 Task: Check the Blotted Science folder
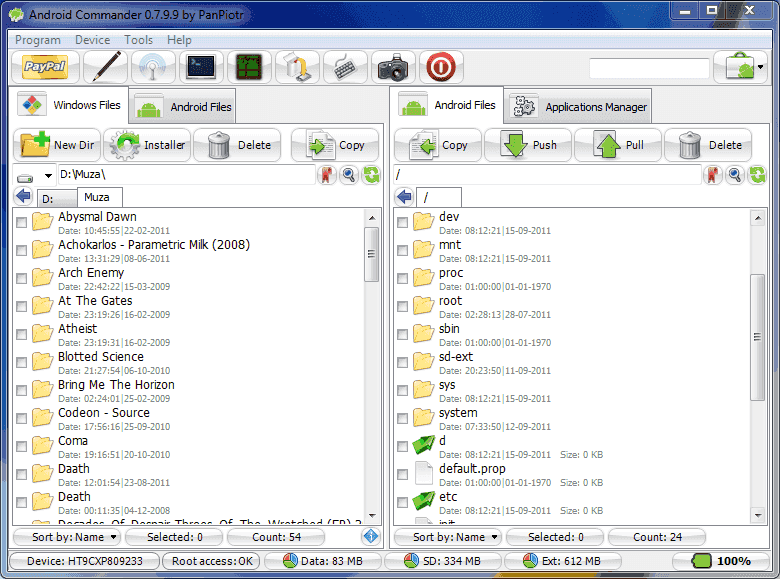tap(21, 363)
